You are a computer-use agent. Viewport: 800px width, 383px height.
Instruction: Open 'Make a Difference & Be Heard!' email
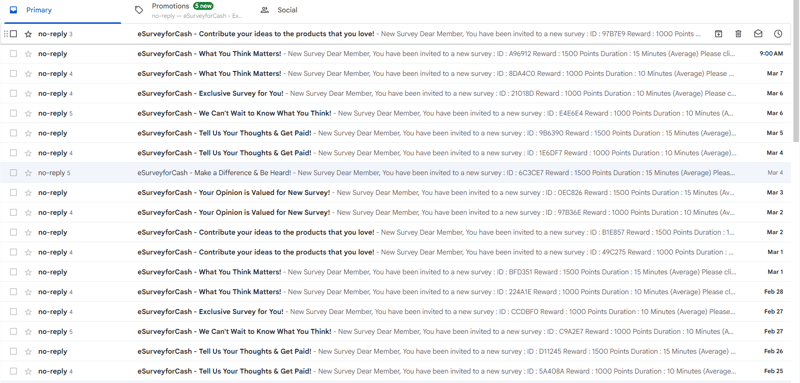(395, 173)
